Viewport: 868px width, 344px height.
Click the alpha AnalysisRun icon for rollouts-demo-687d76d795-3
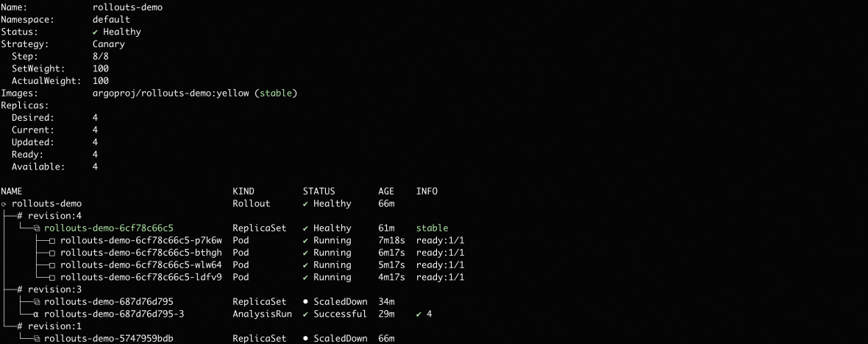click(x=36, y=315)
